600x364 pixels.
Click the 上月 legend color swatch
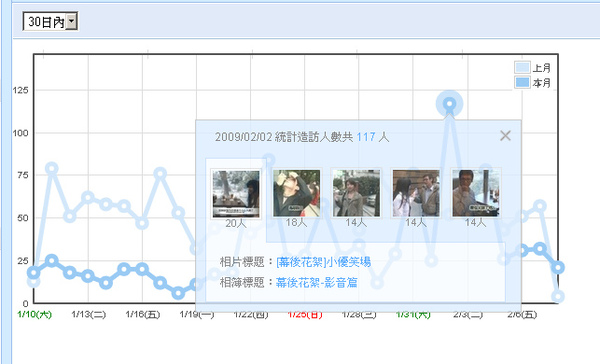522,68
